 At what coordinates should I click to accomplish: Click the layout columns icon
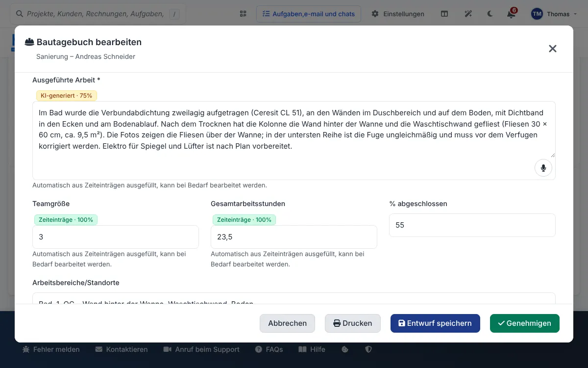point(444,14)
